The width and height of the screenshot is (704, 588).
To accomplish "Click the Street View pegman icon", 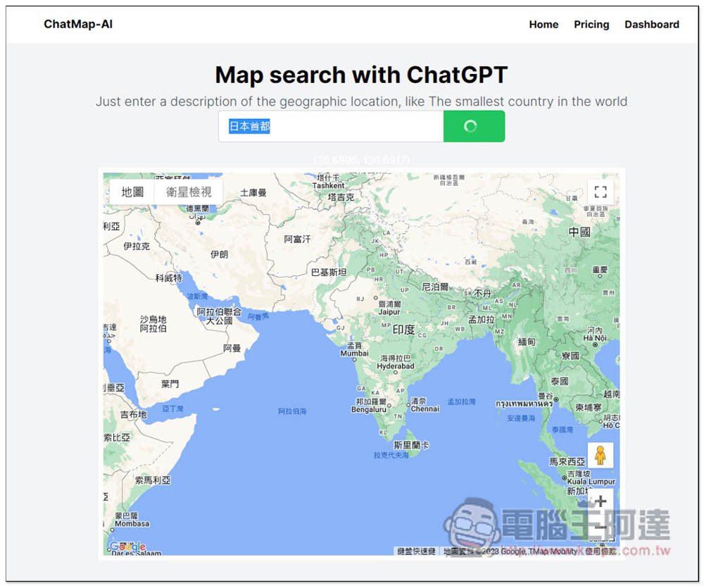I will pos(601,456).
